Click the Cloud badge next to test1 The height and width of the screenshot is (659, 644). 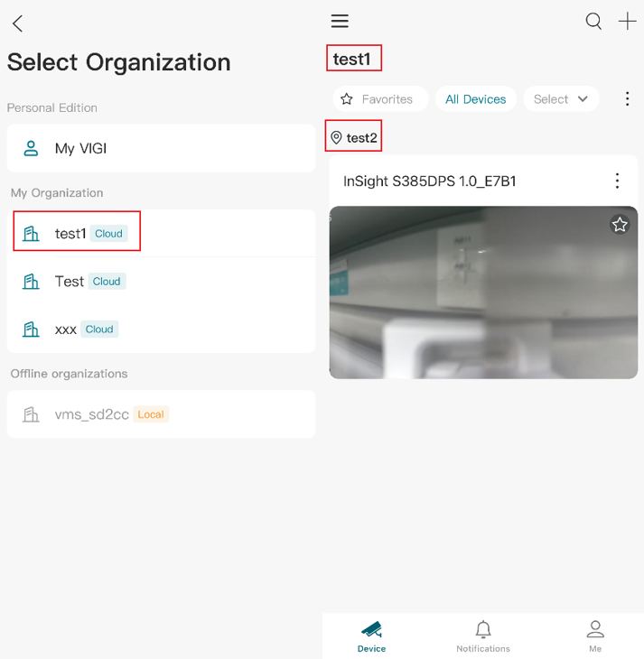pyautogui.click(x=108, y=234)
